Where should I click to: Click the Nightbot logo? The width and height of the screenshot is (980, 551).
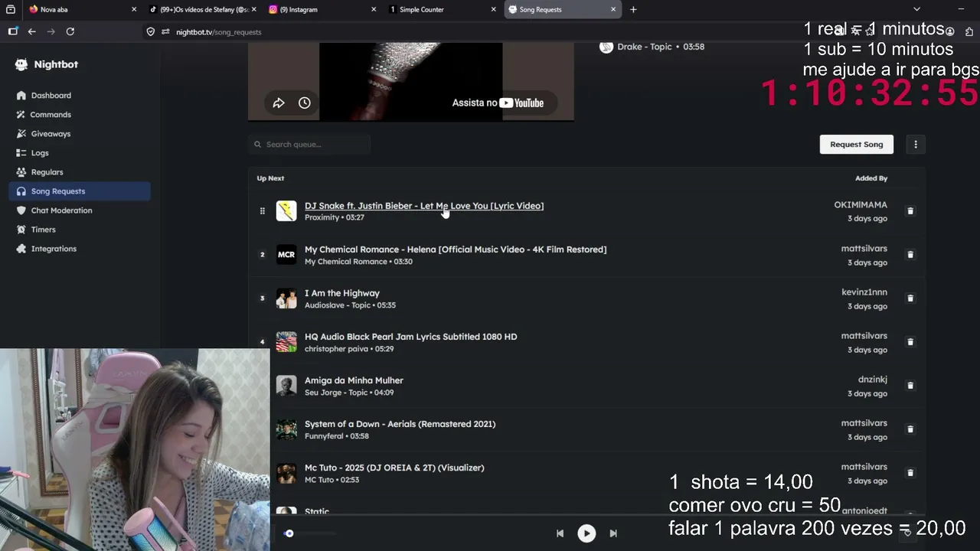pos(47,64)
